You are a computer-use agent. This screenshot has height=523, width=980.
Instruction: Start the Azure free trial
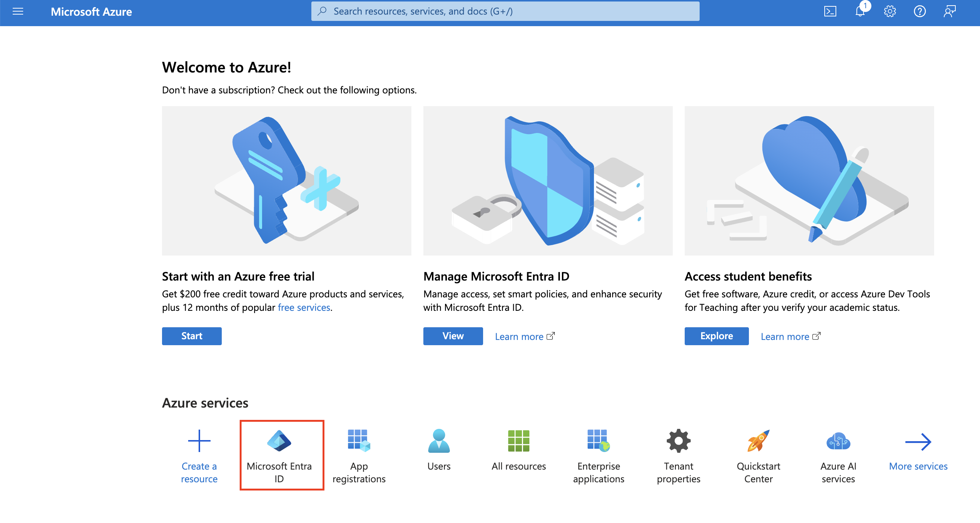click(x=192, y=336)
